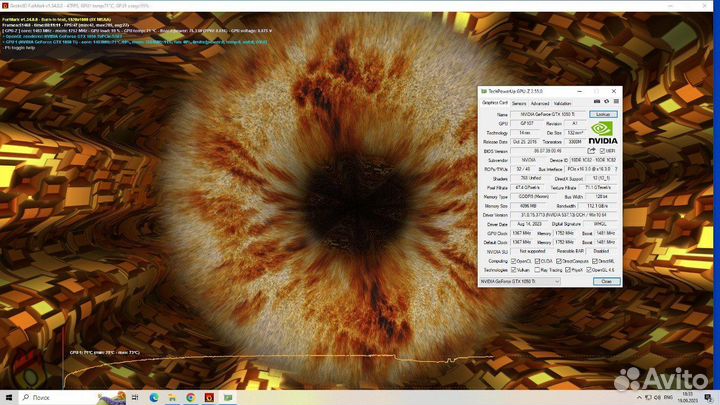Switch to the Advanced tab
720x405 pixels.
coord(539,103)
